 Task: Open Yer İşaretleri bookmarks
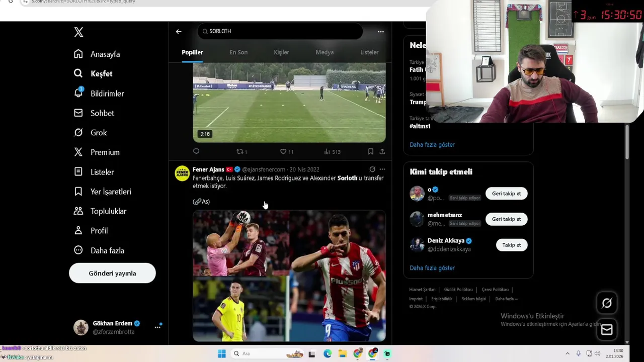[103, 192]
